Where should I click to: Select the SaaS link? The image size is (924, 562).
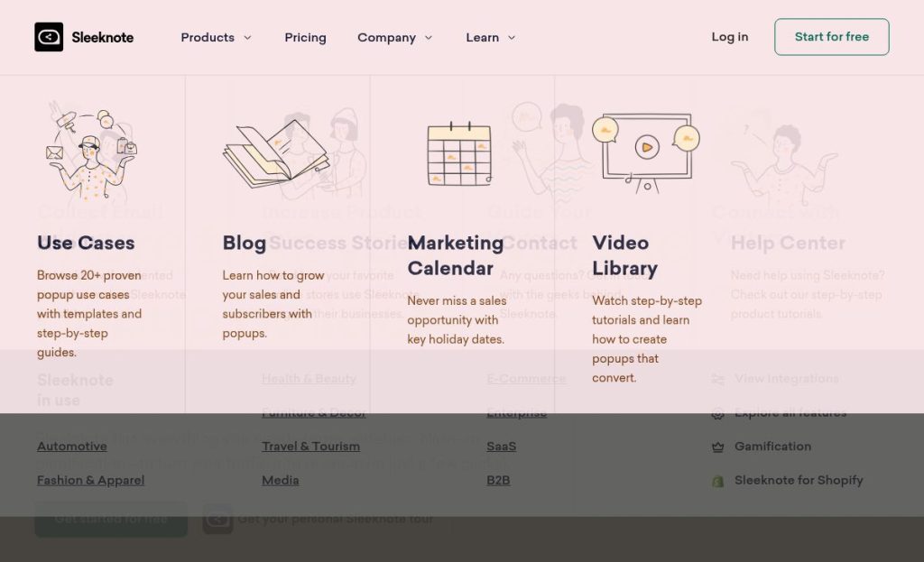502,447
